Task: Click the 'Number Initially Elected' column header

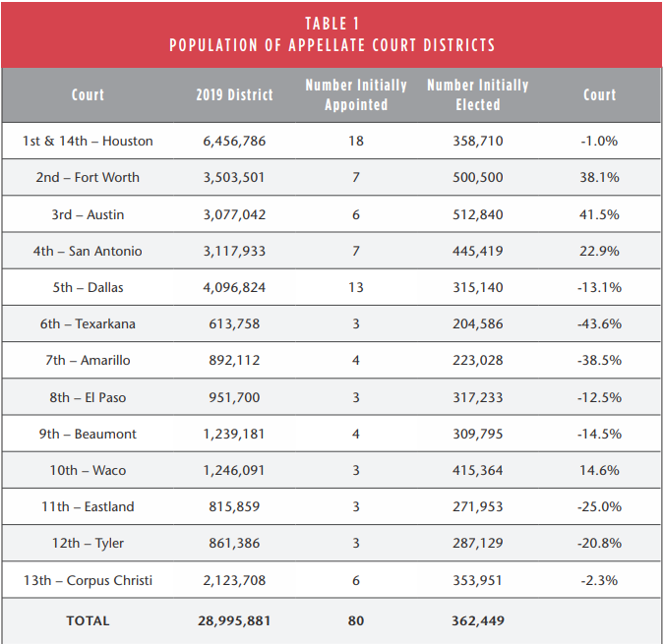Action: (x=478, y=95)
